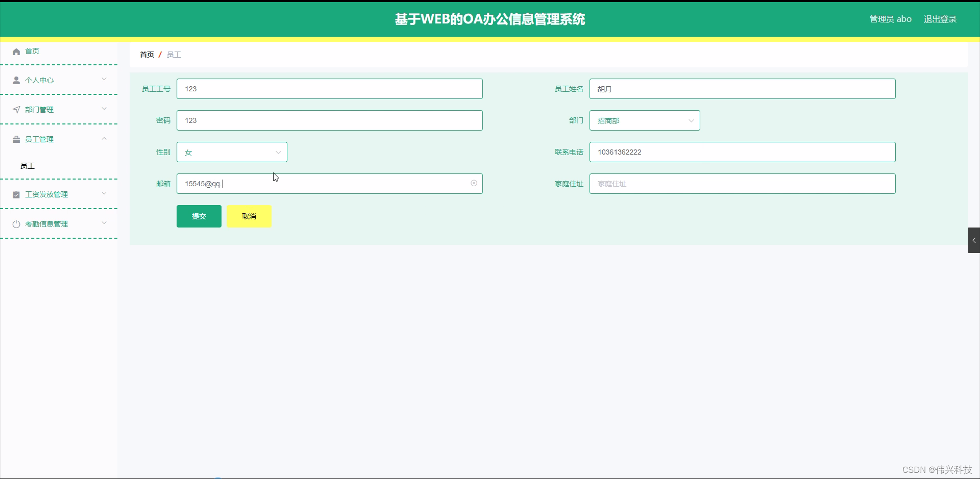This screenshot has height=479, width=980.
Task: Submit the form via 提交 button
Action: [199, 216]
